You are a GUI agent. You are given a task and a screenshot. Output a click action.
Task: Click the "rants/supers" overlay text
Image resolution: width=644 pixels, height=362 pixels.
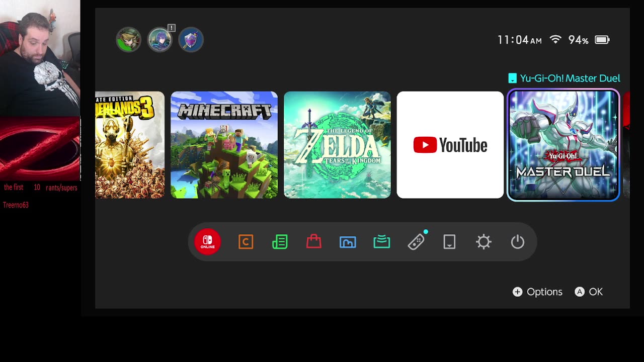(61, 188)
